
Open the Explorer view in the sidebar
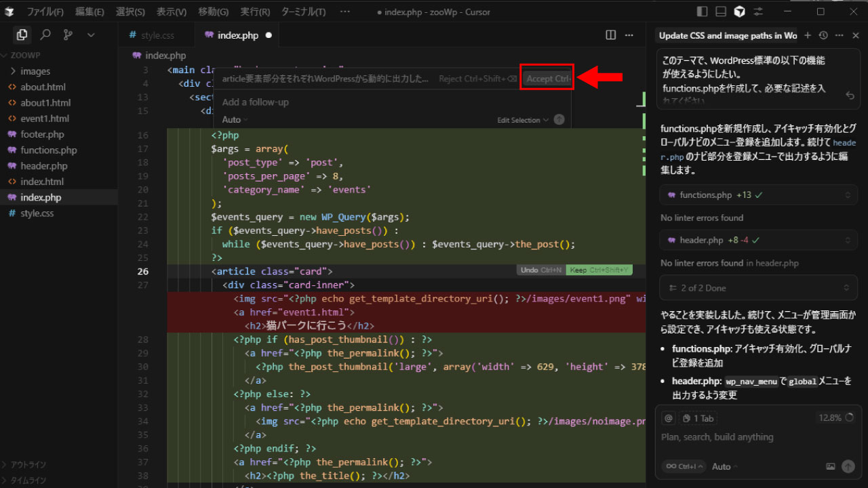click(x=22, y=35)
